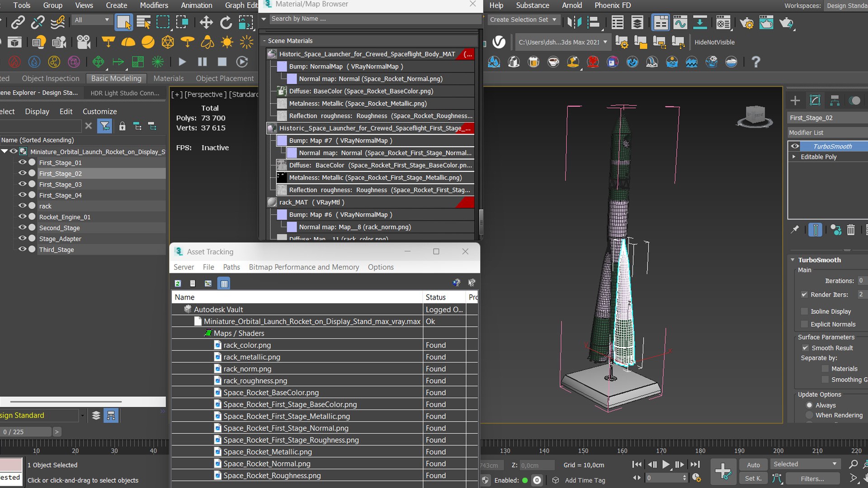Enable the Isoline Display checkbox
Image resolution: width=868 pixels, height=488 pixels.
tap(804, 311)
